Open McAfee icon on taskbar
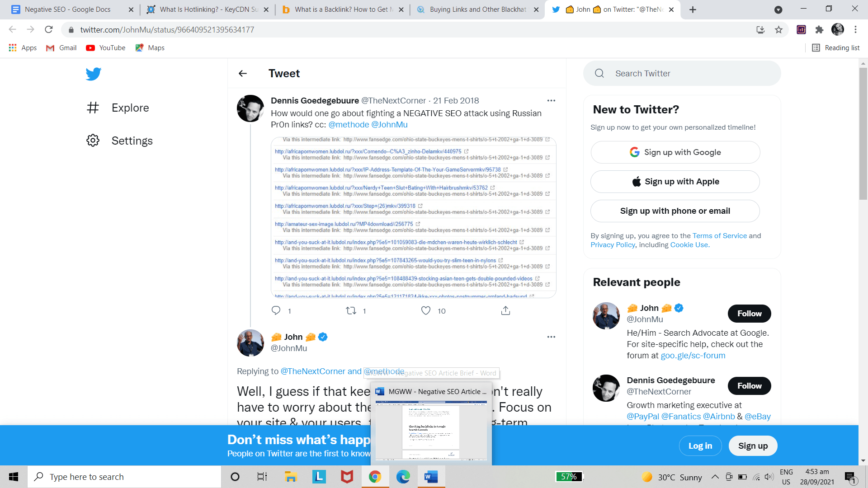The image size is (868, 488). click(347, 477)
